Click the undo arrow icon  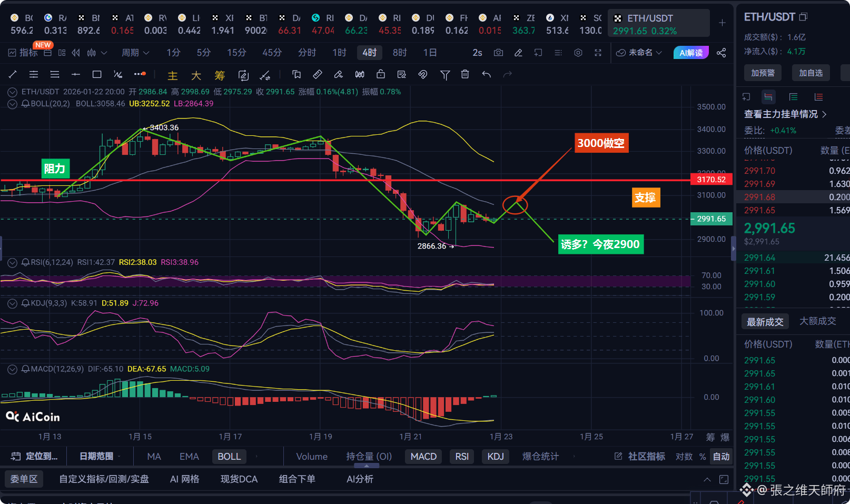pos(486,74)
